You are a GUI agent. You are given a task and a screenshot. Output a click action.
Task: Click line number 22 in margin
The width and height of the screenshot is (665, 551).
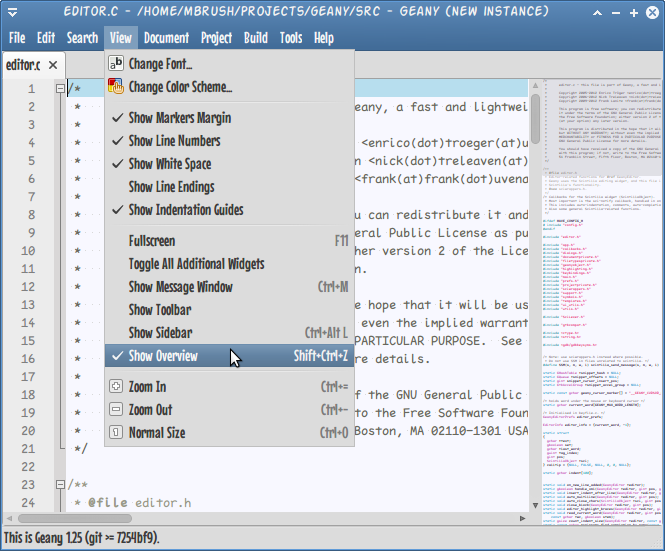[28, 467]
